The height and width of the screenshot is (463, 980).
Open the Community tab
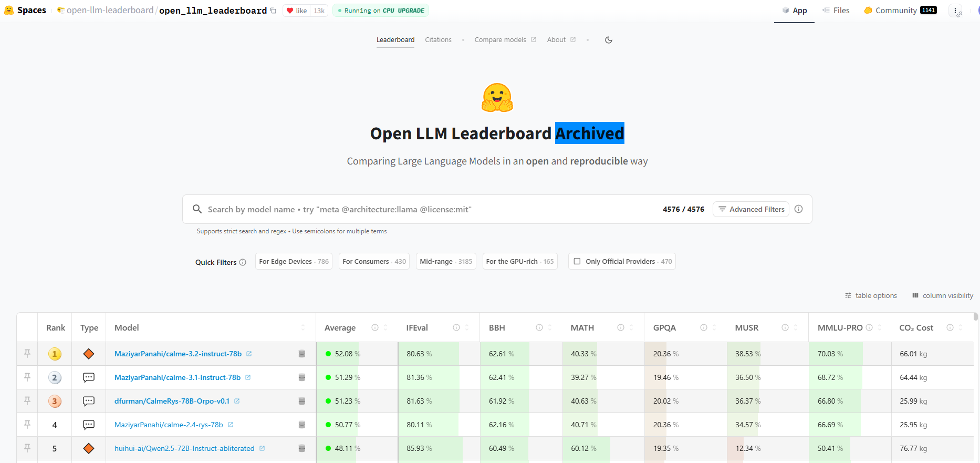(x=900, y=11)
